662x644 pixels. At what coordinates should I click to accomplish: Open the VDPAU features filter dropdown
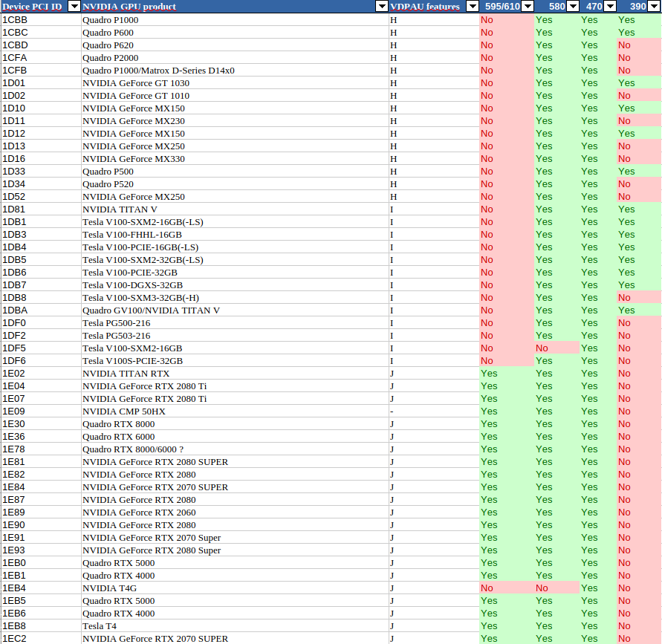click(x=473, y=6)
